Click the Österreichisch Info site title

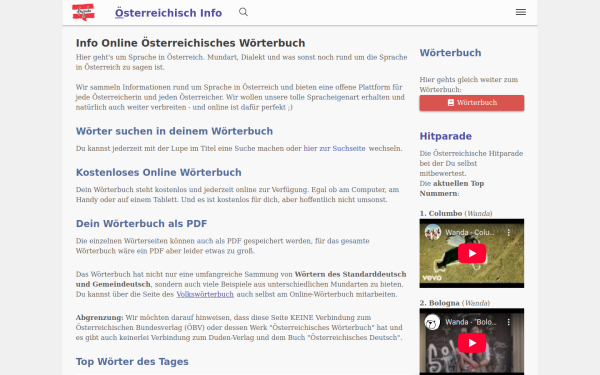pos(168,13)
